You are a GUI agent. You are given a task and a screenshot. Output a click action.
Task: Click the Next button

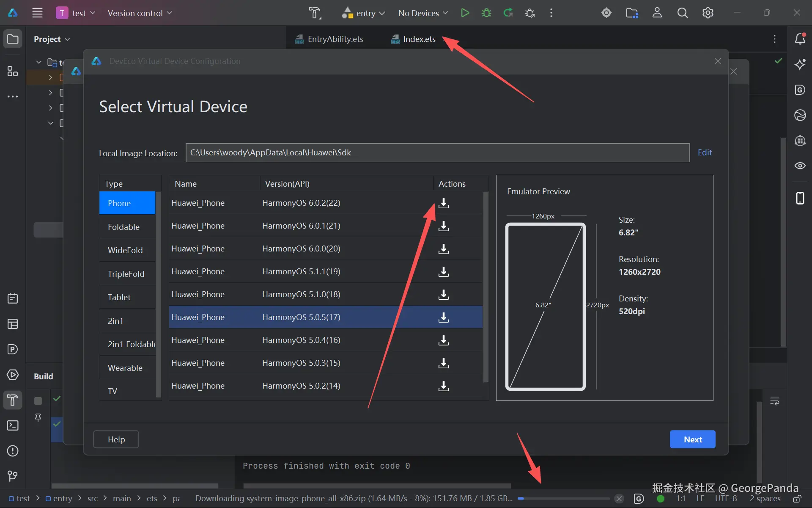pyautogui.click(x=692, y=439)
